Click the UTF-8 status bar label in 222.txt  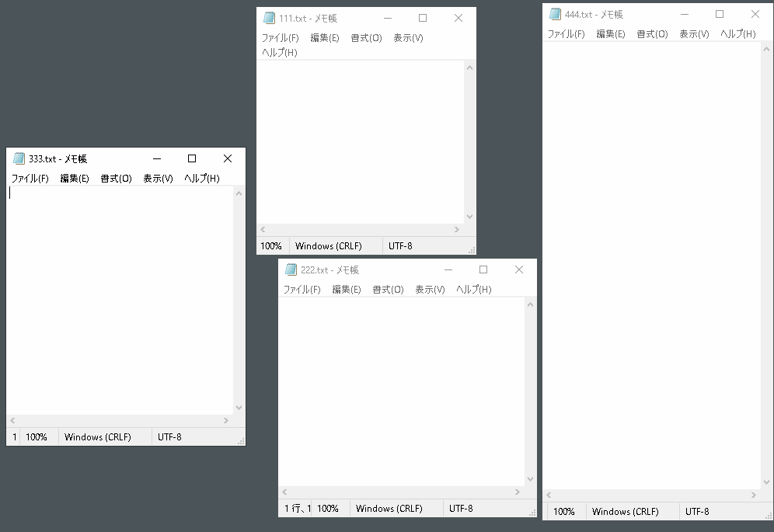(x=462, y=508)
